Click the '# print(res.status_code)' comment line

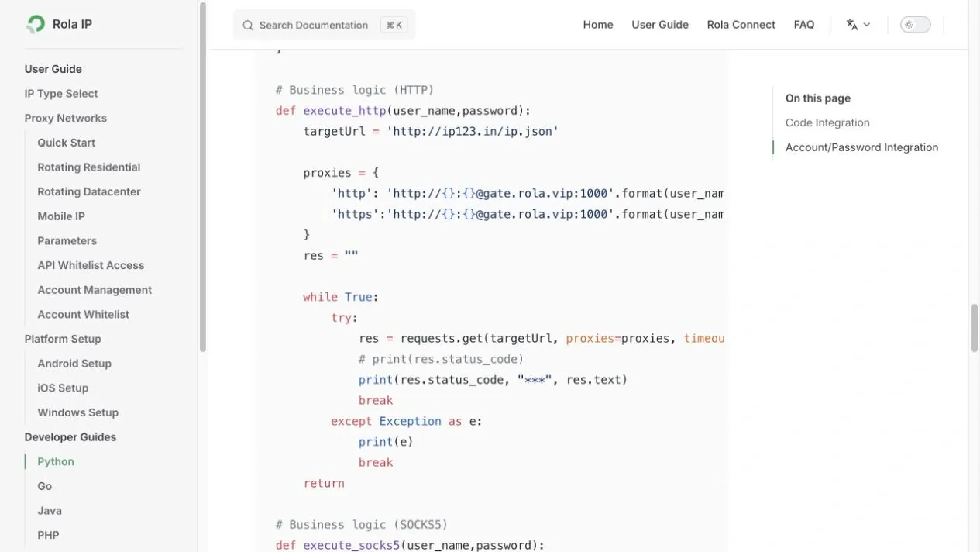tap(442, 359)
